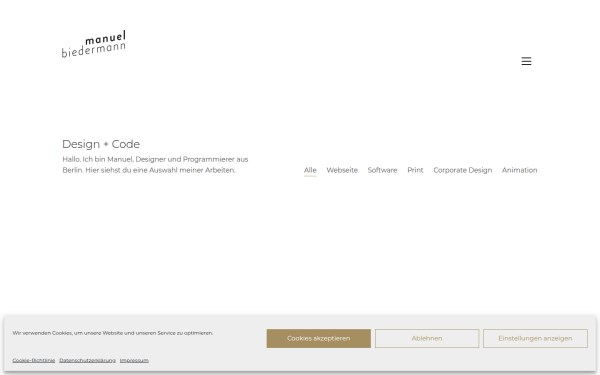Show Print projects

click(415, 170)
